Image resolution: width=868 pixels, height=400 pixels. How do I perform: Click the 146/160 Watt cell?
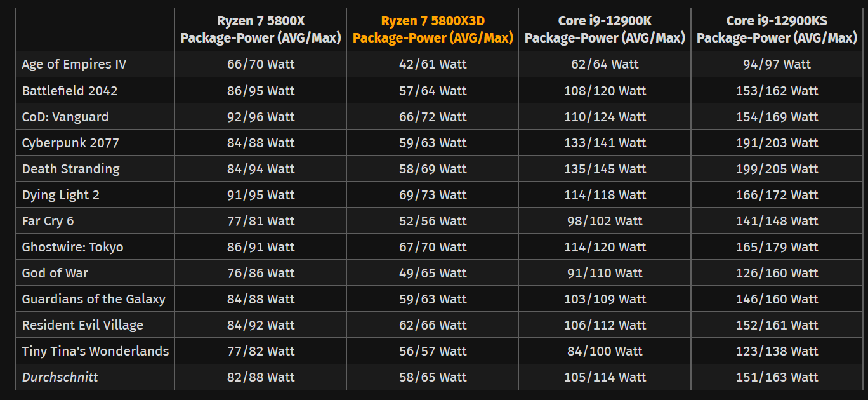(777, 299)
